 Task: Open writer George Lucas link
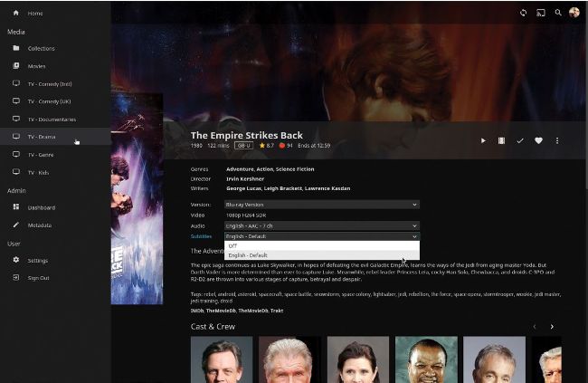(243, 188)
